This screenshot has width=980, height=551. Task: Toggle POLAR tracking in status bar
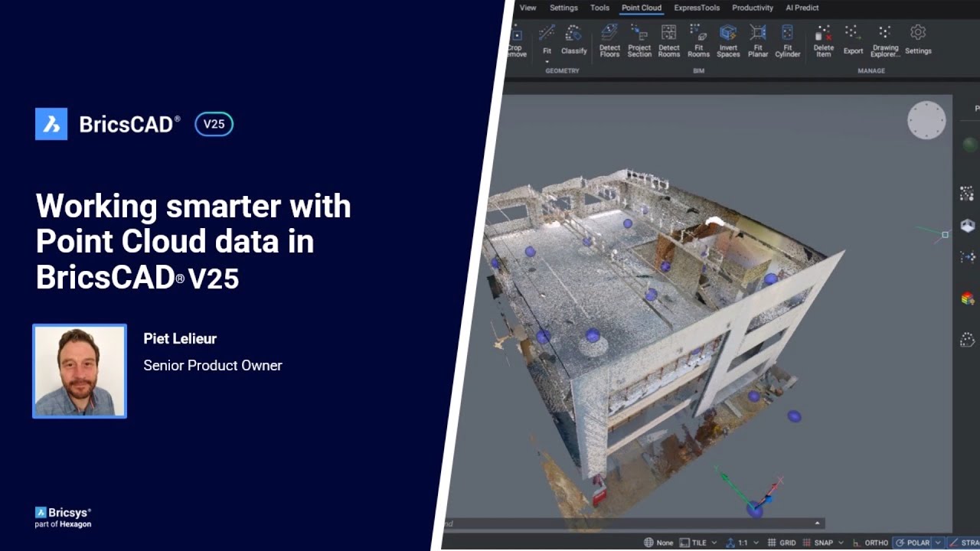[913, 543]
